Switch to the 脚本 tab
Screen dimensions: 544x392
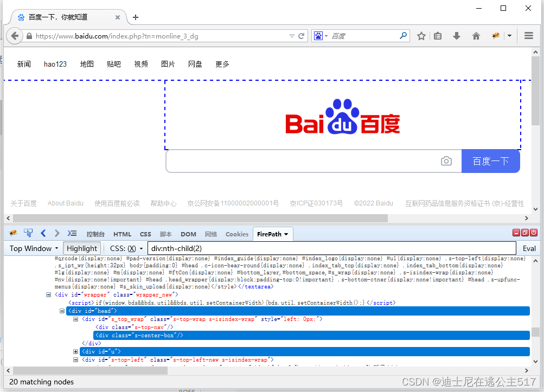tap(166, 234)
